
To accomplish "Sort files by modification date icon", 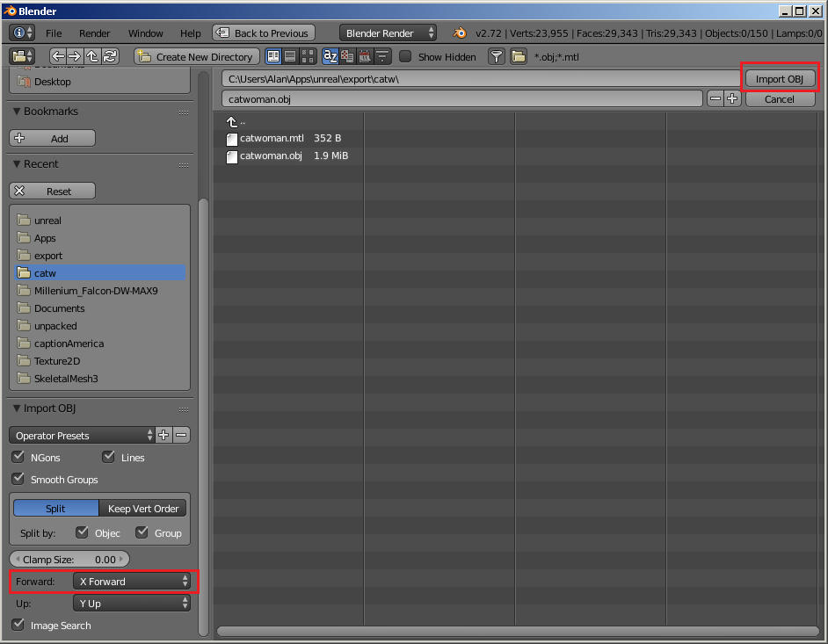I will (365, 56).
